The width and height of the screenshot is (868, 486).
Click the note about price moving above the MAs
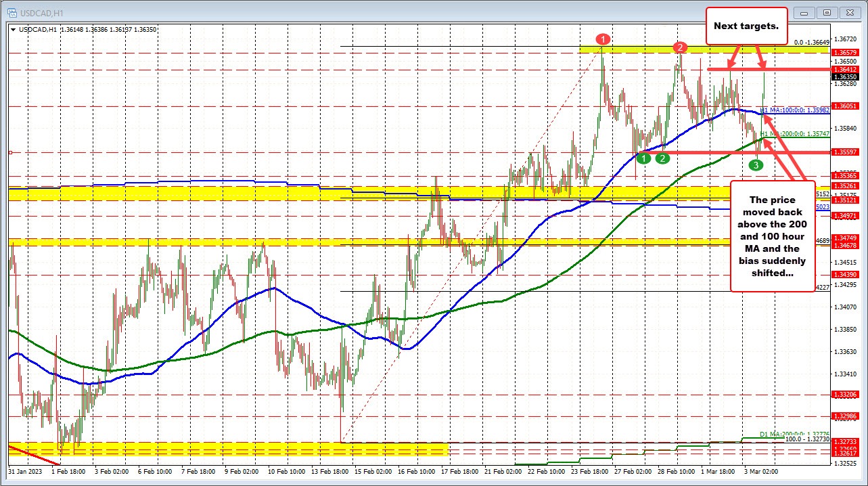pos(772,237)
